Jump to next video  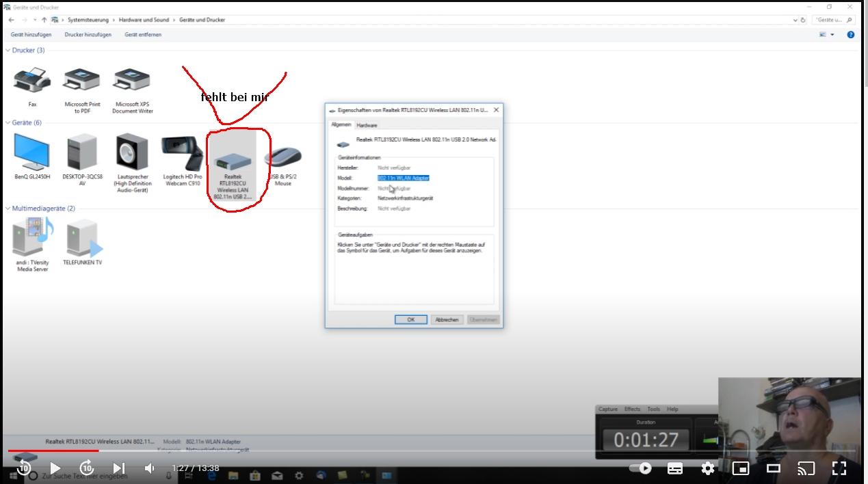118,468
